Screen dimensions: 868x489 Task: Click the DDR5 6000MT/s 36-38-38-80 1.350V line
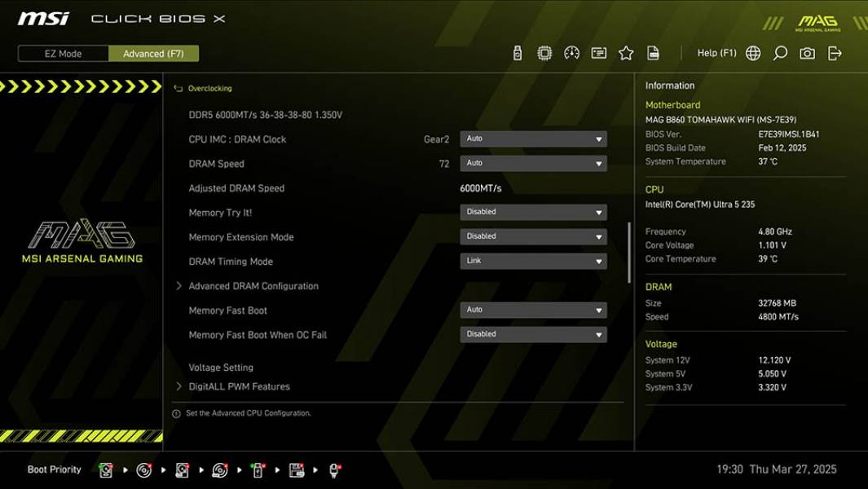[265, 115]
